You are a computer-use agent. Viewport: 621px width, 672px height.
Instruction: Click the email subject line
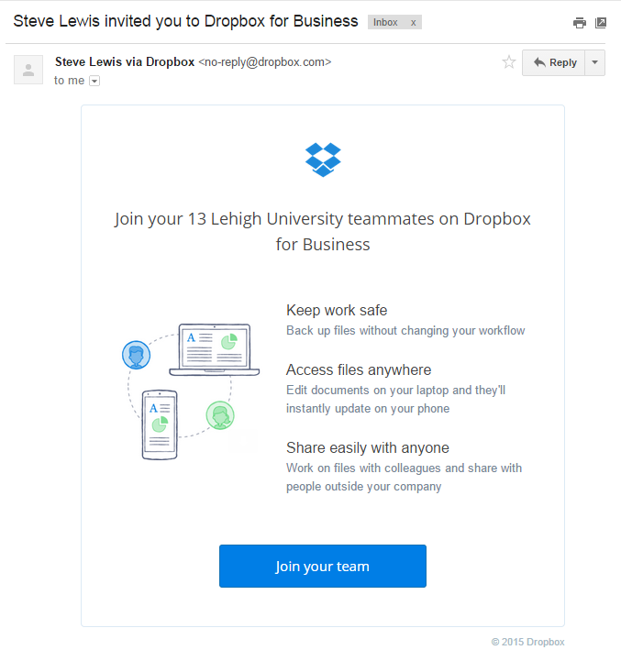185,21
